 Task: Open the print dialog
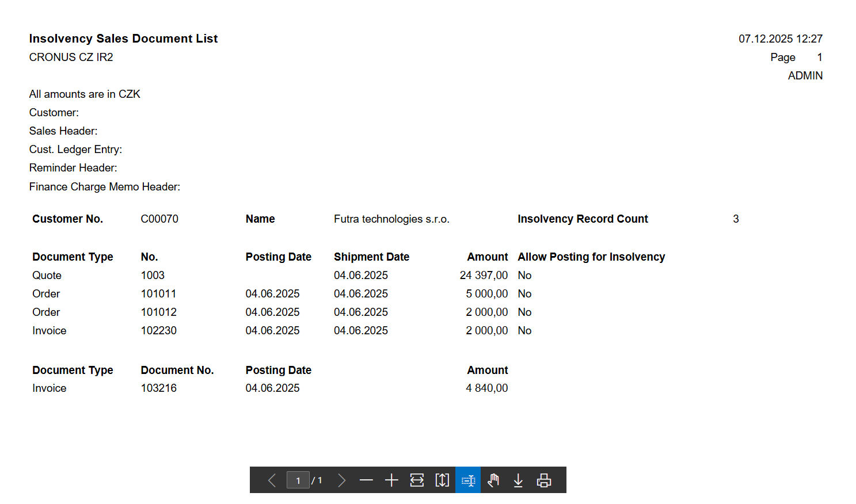[x=544, y=480]
